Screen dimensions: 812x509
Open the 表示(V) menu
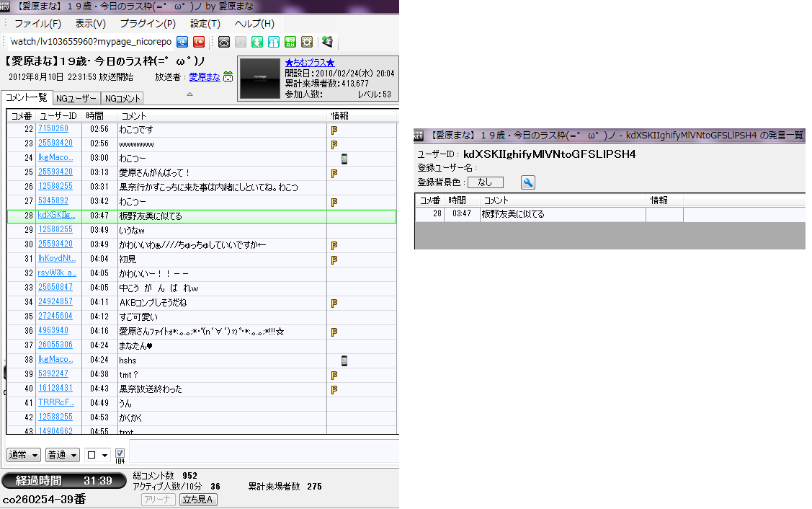click(x=91, y=24)
